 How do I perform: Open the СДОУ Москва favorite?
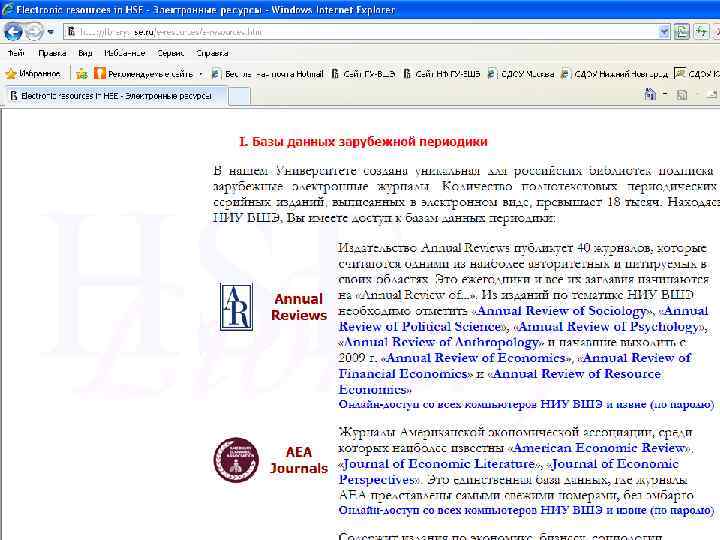[x=521, y=73]
